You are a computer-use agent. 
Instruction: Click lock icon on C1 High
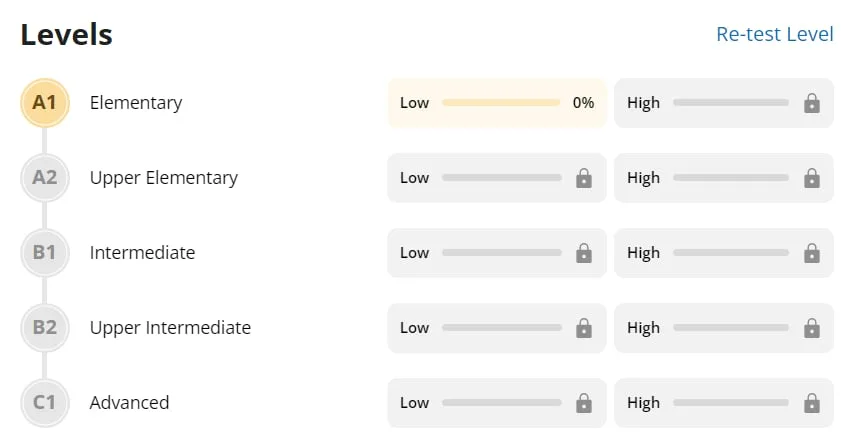coord(812,403)
